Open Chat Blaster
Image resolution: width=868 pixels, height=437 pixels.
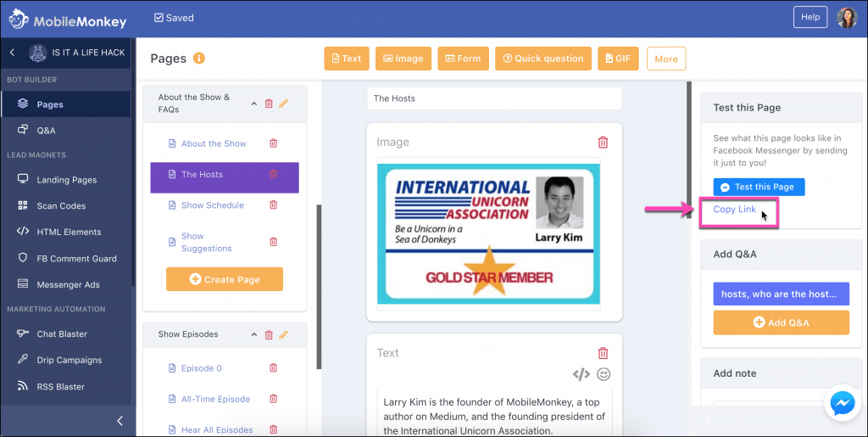pyautogui.click(x=65, y=334)
